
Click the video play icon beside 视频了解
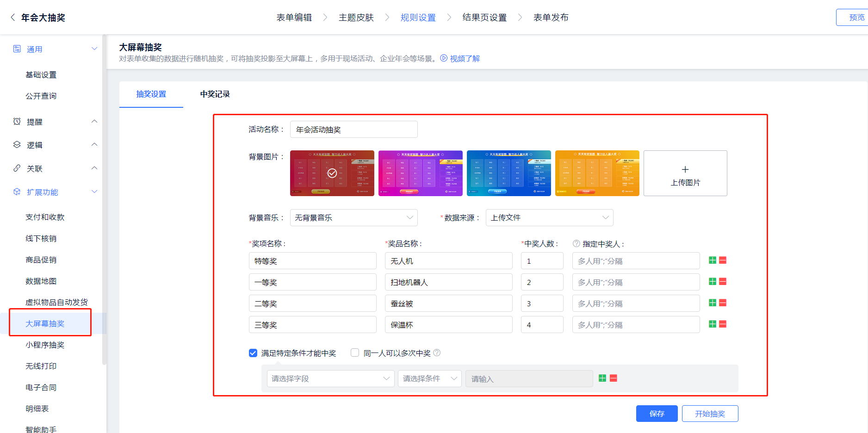coord(444,58)
